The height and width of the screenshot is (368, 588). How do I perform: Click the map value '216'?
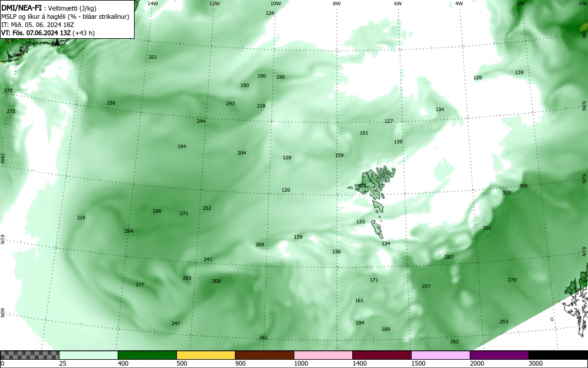click(81, 218)
